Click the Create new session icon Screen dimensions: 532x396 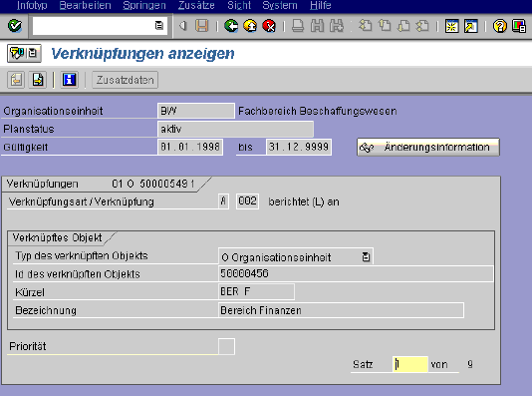451,26
